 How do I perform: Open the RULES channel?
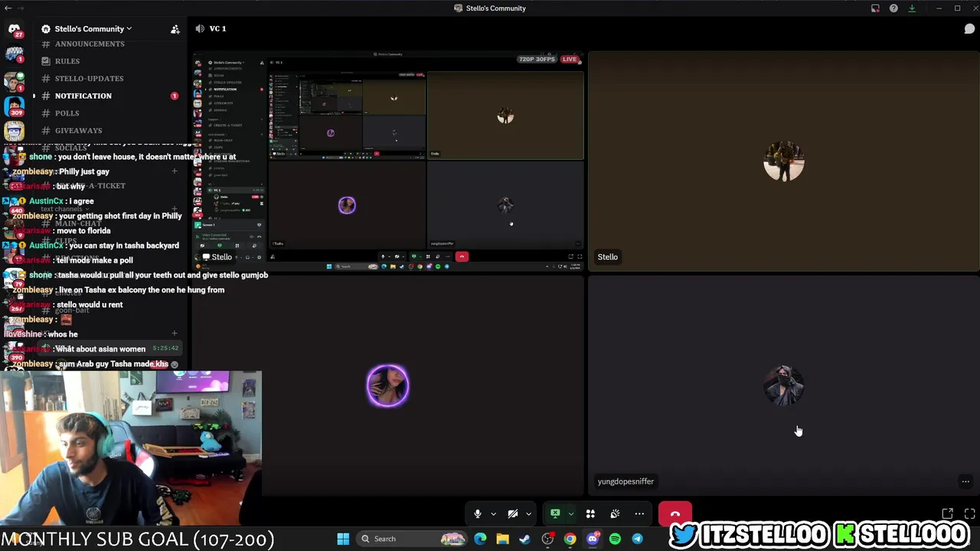(x=67, y=61)
